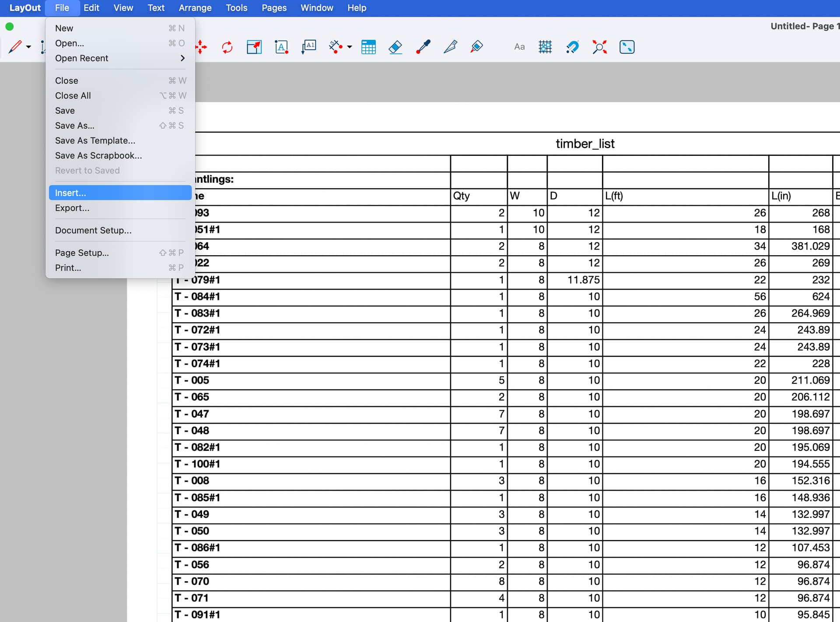
Task: Open the Pages menu
Action: tap(274, 8)
